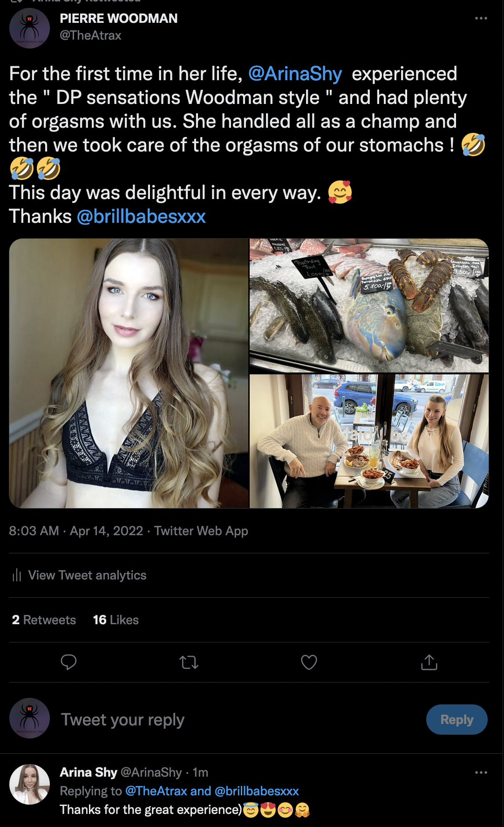
Task: Click the share upload icon
Action: pos(429,662)
